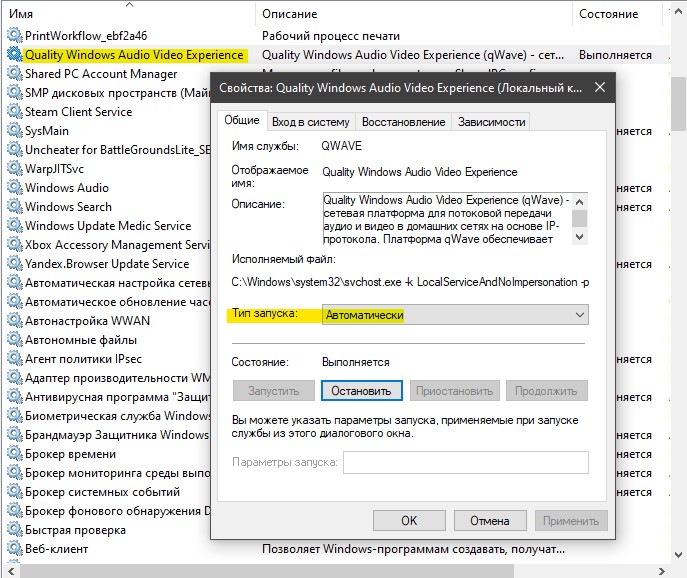
Task: Open the Восстановление tab
Action: (x=404, y=122)
